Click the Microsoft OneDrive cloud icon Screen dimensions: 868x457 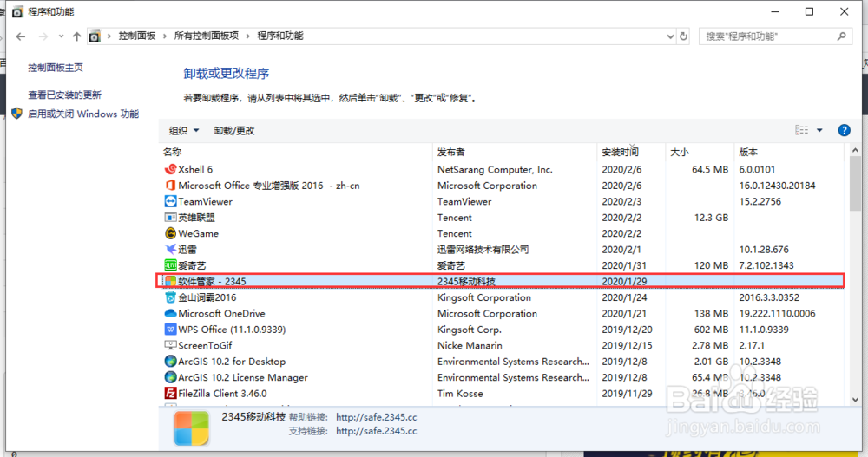click(170, 313)
